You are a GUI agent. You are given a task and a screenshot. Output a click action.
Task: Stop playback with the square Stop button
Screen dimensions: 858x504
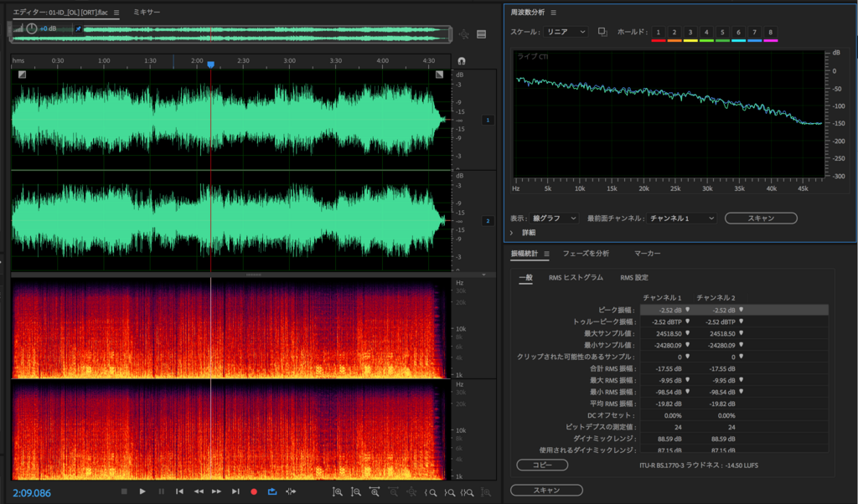124,491
